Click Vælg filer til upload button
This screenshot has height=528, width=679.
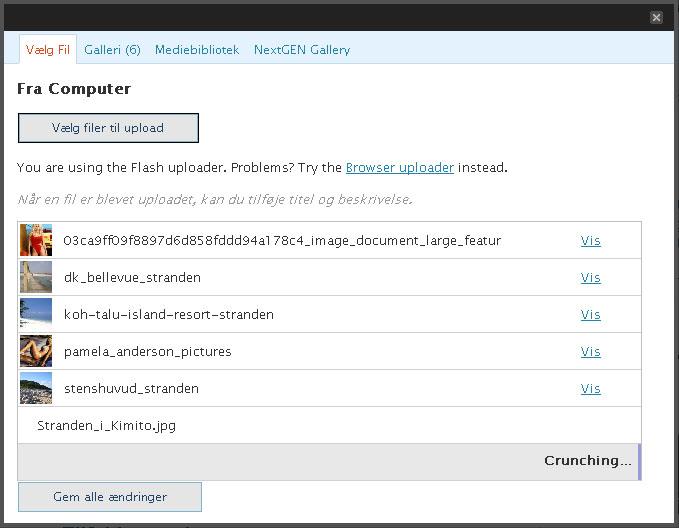click(108, 128)
